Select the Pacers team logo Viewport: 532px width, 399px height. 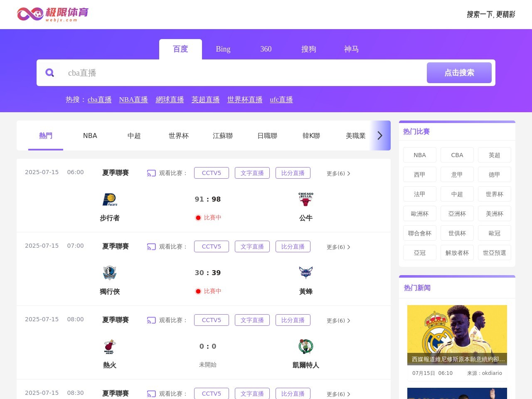click(x=109, y=199)
